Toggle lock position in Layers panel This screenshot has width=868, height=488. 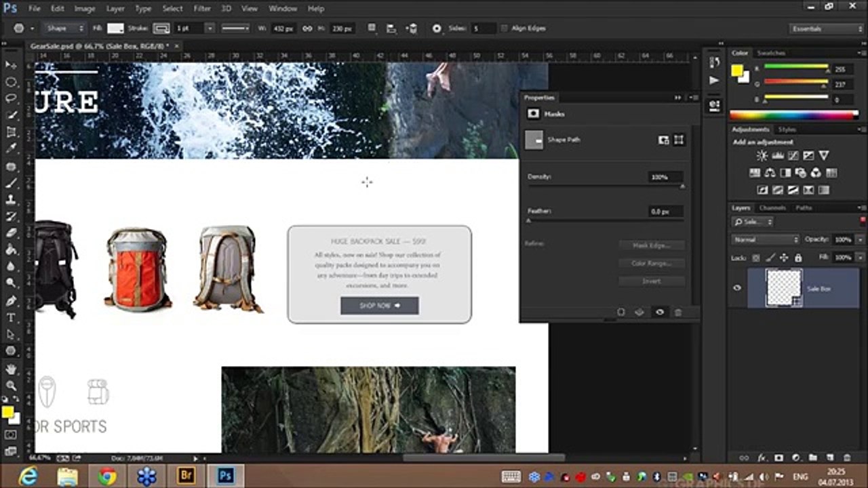(x=784, y=258)
